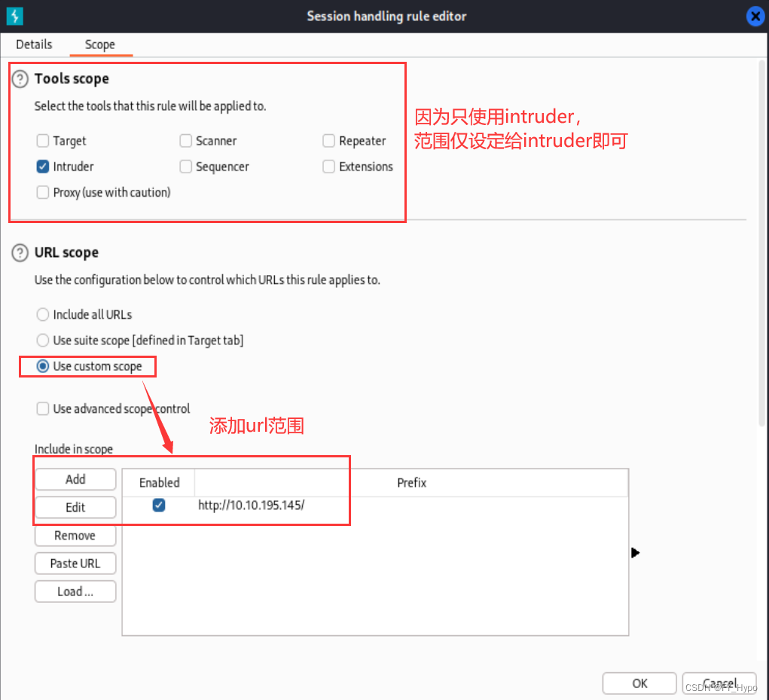769x700 pixels.
Task: Click the Burp Suite lightning logo icon
Action: pyautogui.click(x=15, y=16)
